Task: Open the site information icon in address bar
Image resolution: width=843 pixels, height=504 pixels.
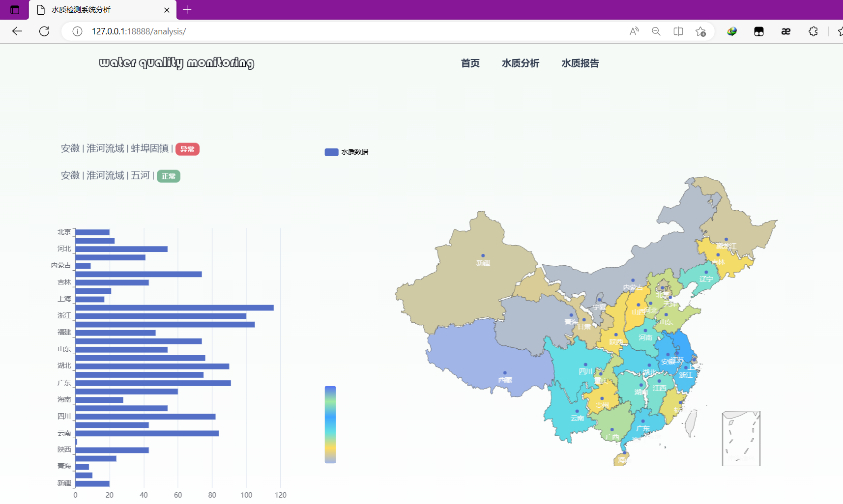Action: pyautogui.click(x=77, y=31)
